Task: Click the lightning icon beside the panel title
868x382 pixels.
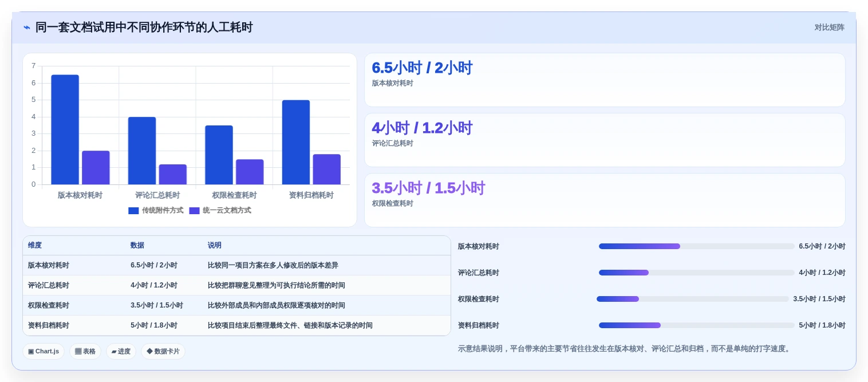Action: [27, 27]
